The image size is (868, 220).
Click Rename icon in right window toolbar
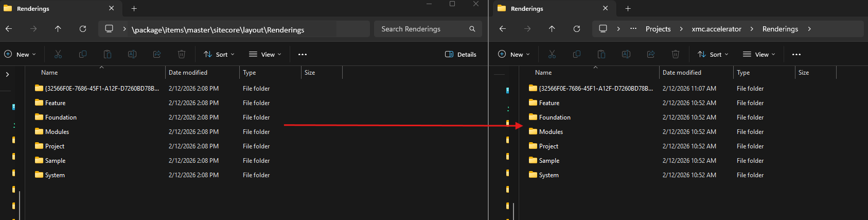pyautogui.click(x=626, y=54)
